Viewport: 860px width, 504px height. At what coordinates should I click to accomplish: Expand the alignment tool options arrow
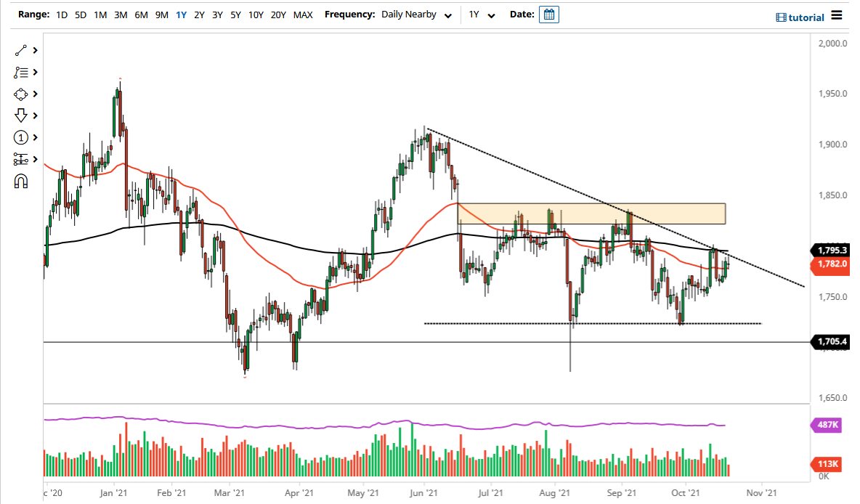tap(35, 159)
